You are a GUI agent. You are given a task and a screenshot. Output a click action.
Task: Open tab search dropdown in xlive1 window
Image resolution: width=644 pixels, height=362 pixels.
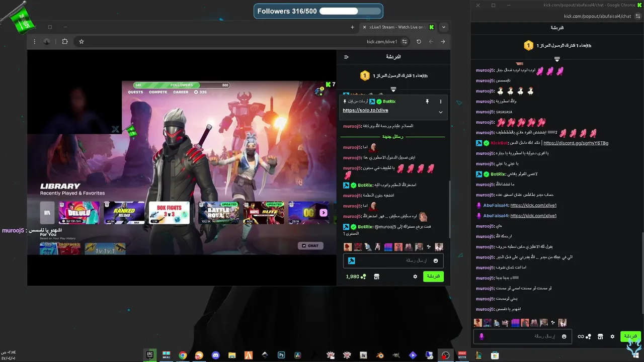pyautogui.click(x=443, y=27)
